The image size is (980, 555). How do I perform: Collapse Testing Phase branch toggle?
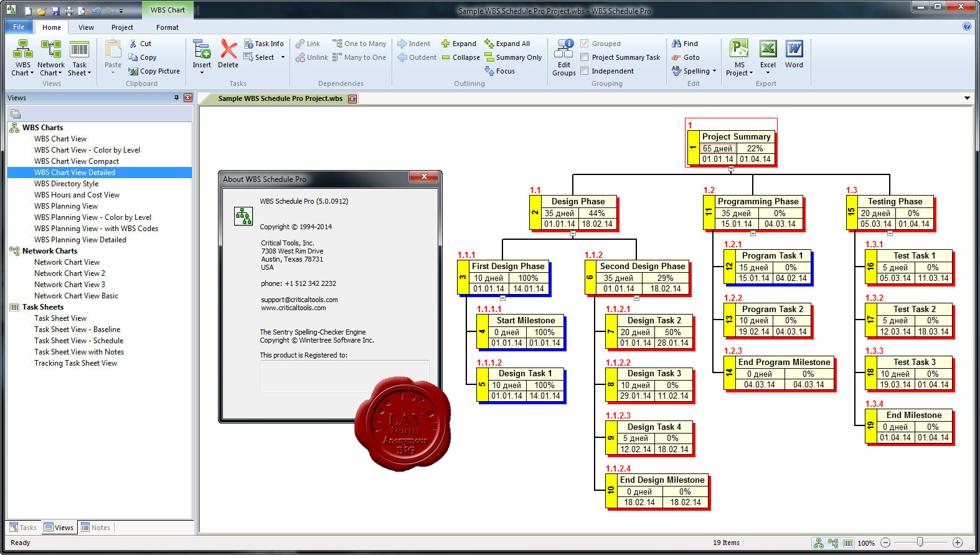[x=890, y=233]
